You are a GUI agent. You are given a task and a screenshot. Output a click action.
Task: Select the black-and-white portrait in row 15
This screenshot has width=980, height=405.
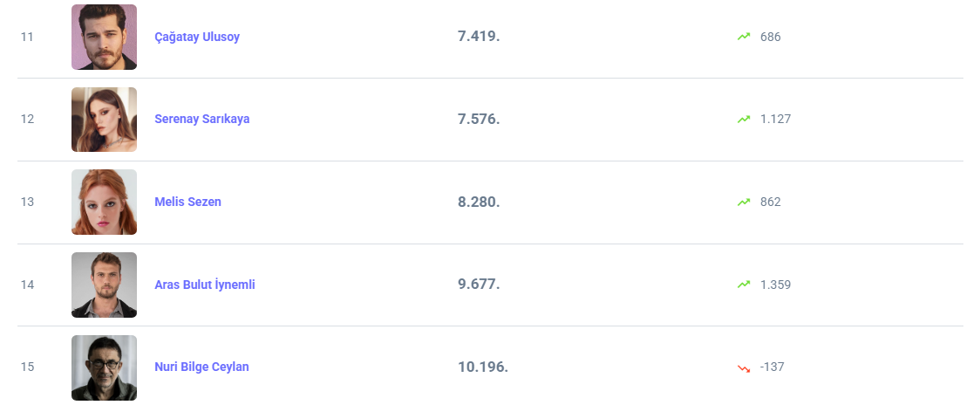pyautogui.click(x=104, y=367)
